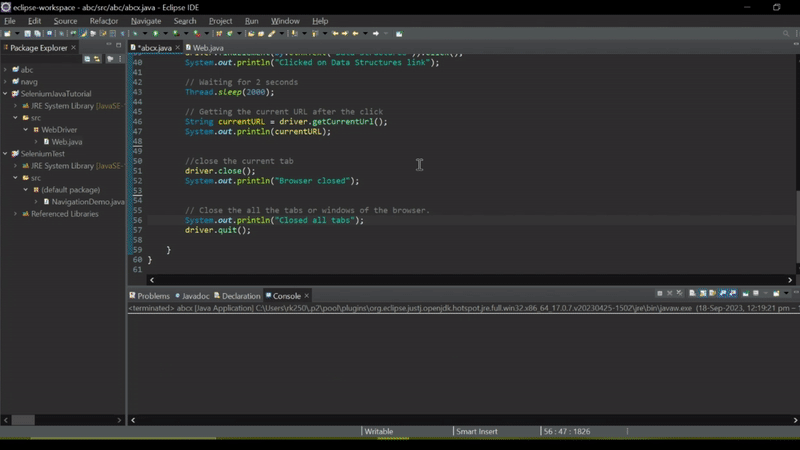The height and width of the screenshot is (450, 800).
Task: Click the Run button in the toolbar
Action: [154, 34]
